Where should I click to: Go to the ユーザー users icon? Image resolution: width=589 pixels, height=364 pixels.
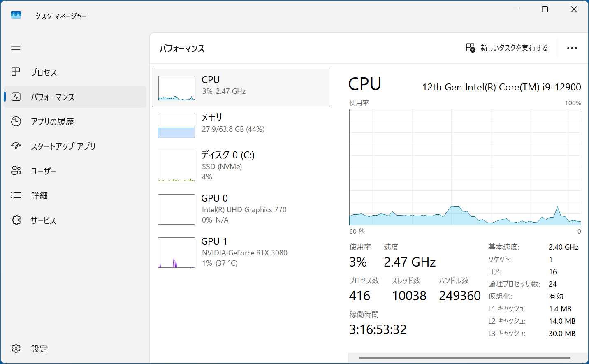pos(16,171)
